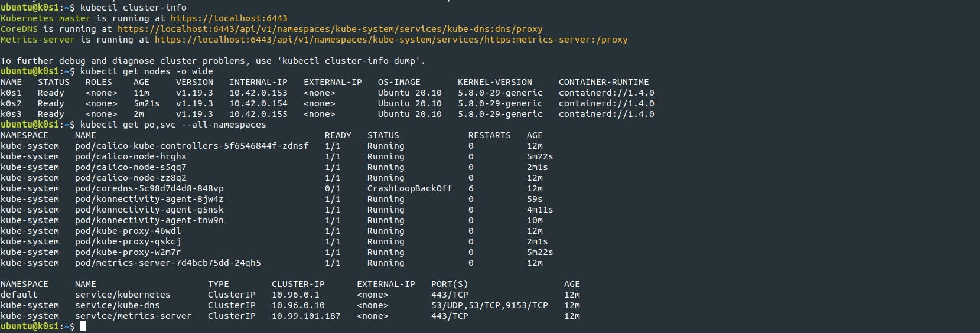Select pod konnectivity-agent-8jw4z
980x333 pixels.
pyautogui.click(x=149, y=199)
